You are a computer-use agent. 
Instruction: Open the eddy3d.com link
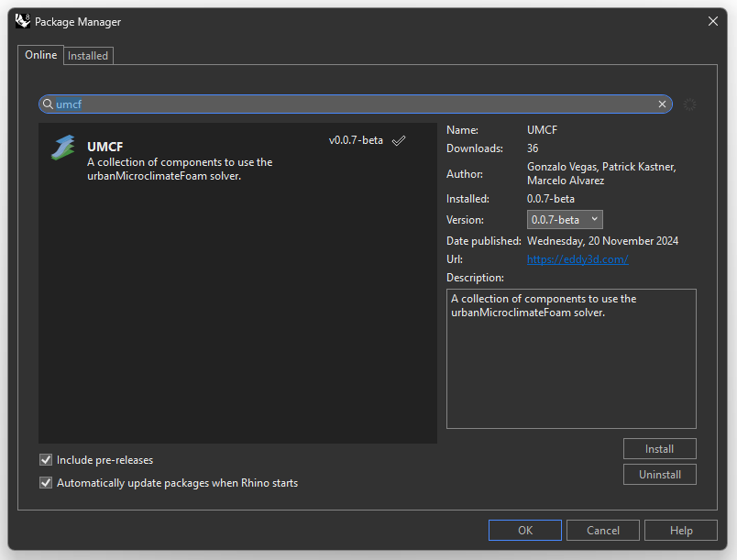[577, 259]
